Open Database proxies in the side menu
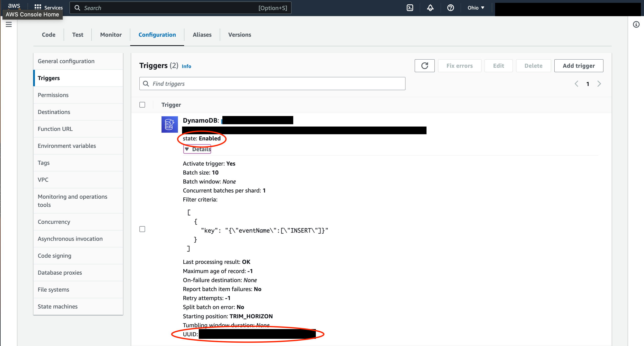This screenshot has width=644, height=346. tap(78, 273)
